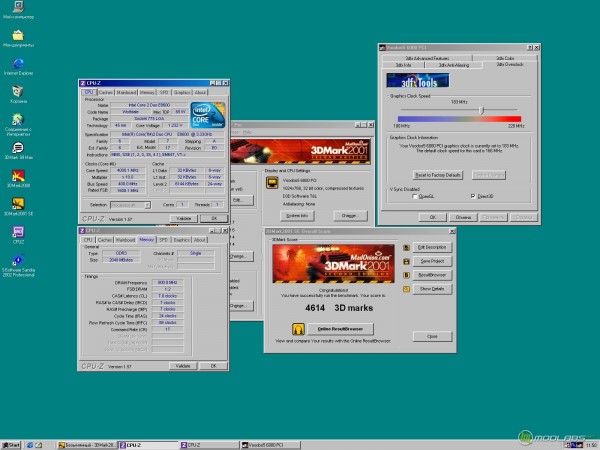600x450 pixels.
Task: Open About tab in bottom CPU-Z window
Action: pos(199,240)
